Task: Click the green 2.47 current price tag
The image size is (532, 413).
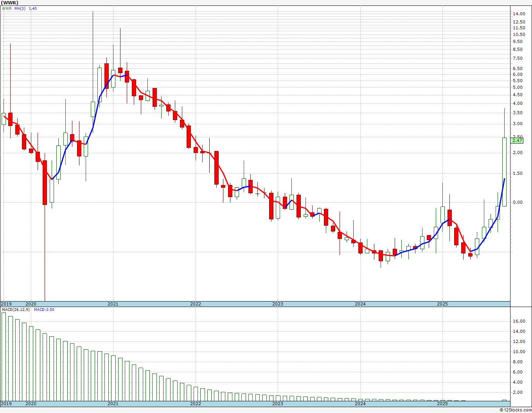Action: pyautogui.click(x=517, y=140)
